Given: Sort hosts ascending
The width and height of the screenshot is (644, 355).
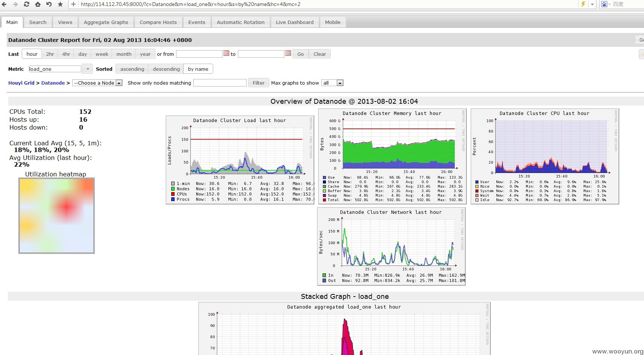Looking at the screenshot, I should (132, 69).
